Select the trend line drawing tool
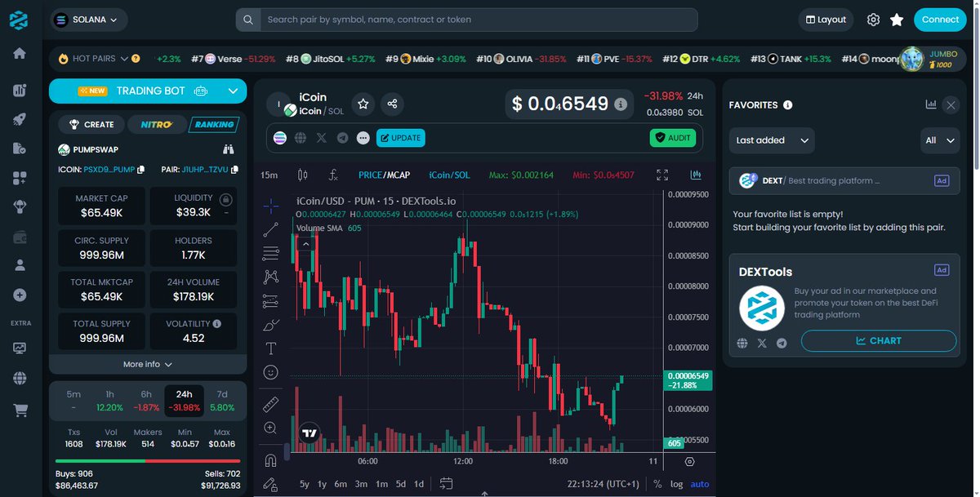 tap(271, 230)
